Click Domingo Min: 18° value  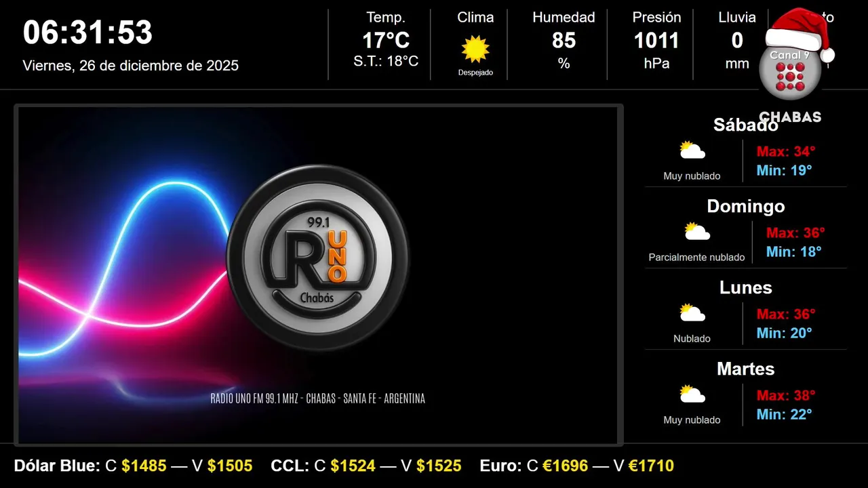[x=794, y=251]
